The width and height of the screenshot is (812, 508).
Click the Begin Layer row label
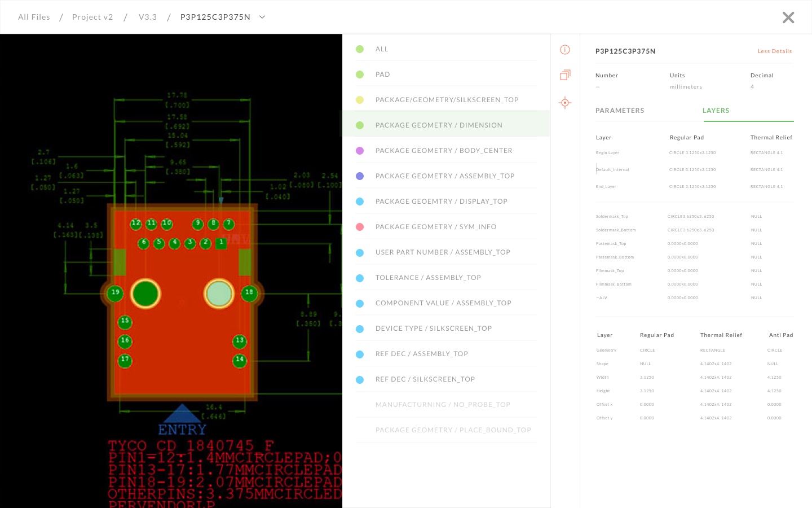coord(607,152)
